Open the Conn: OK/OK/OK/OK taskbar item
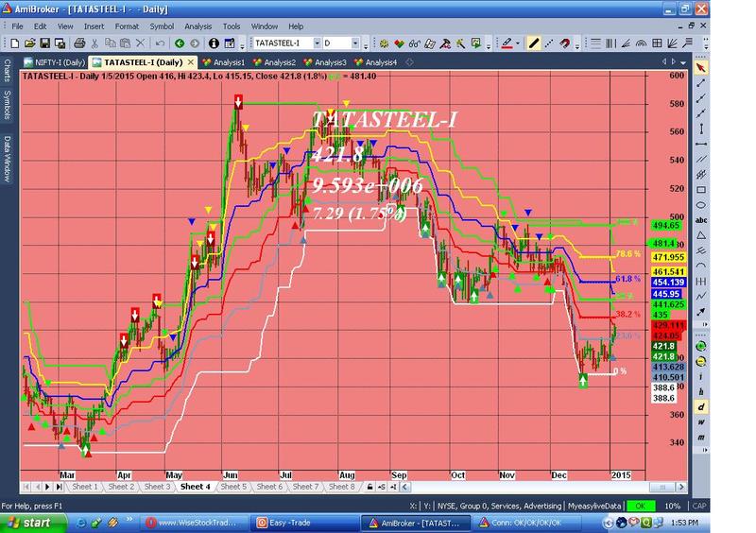Viewport: 756px width, 533px height. tap(525, 523)
